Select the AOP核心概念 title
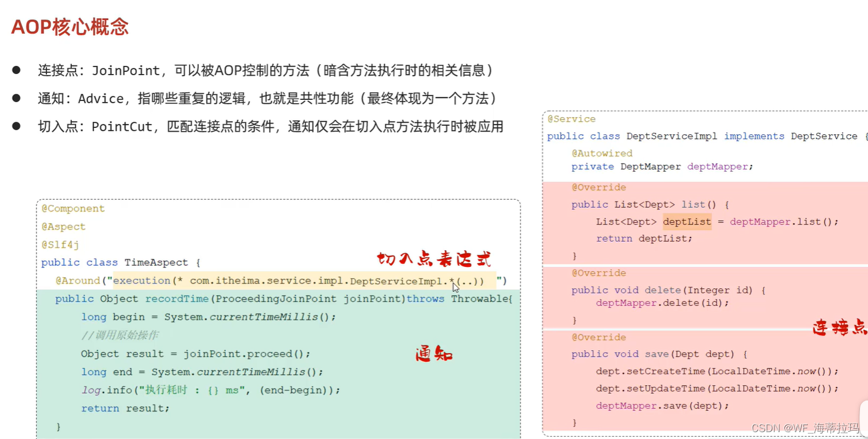 69,26
